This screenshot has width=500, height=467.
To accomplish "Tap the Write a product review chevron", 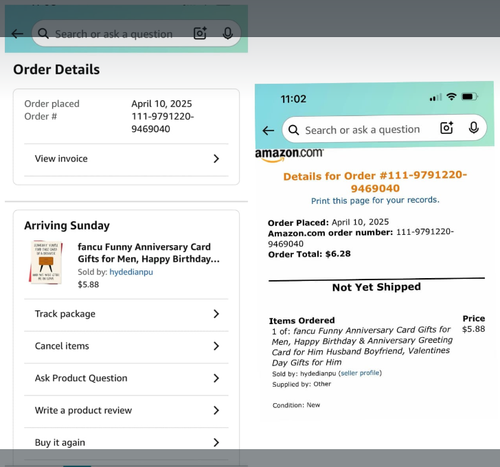I will tap(216, 410).
